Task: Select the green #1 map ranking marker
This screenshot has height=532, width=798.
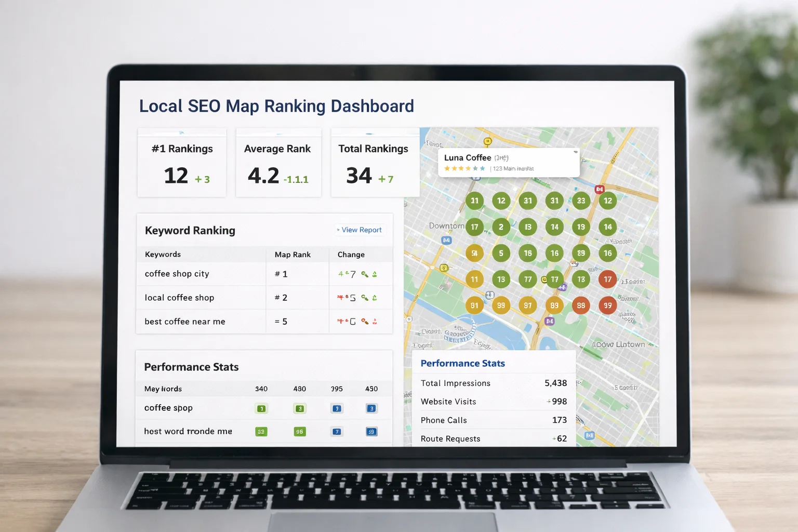Action: click(x=474, y=201)
